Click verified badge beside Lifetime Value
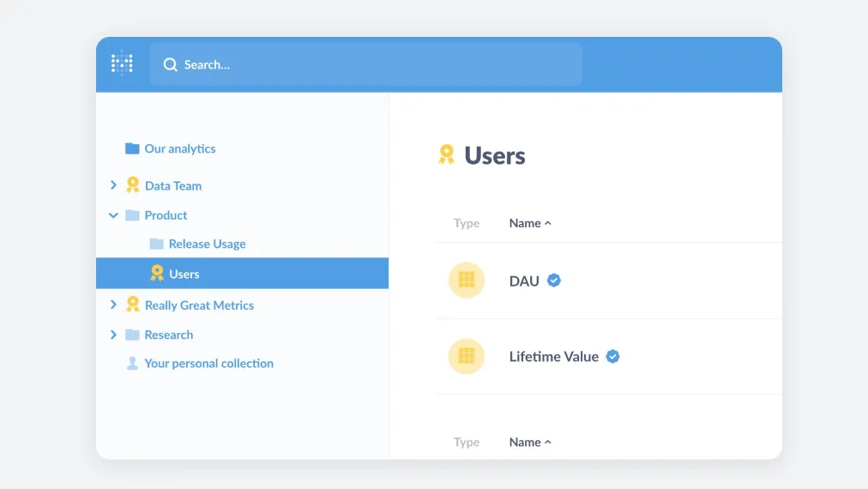The image size is (868, 489). (612, 356)
